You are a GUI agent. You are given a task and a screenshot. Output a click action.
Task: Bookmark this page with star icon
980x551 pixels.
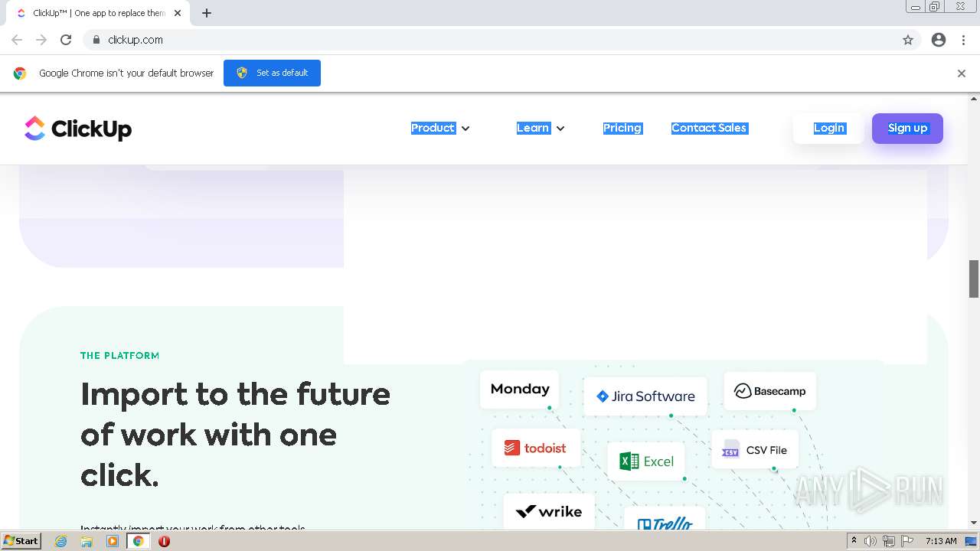[x=908, y=40]
